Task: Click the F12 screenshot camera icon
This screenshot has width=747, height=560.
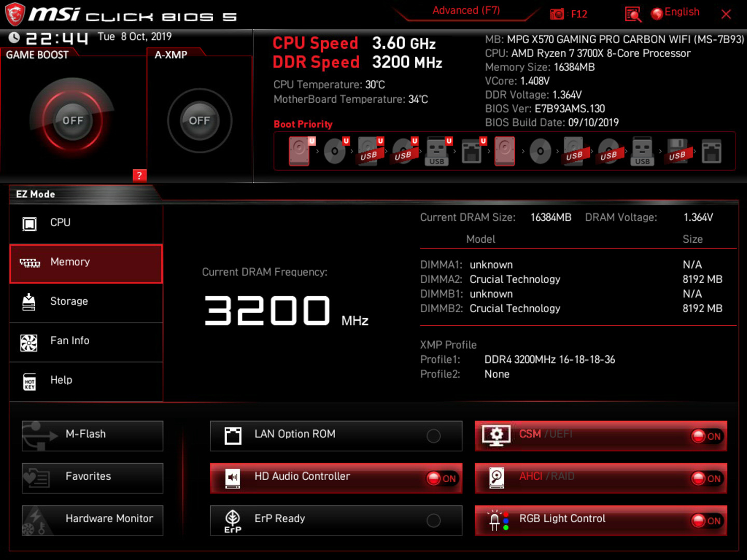Action: tap(557, 14)
